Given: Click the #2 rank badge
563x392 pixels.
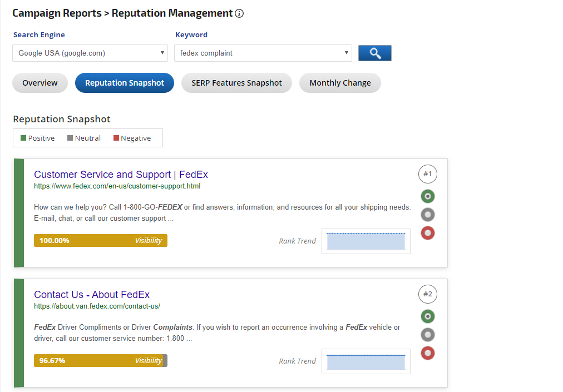Looking at the screenshot, I should [x=427, y=294].
